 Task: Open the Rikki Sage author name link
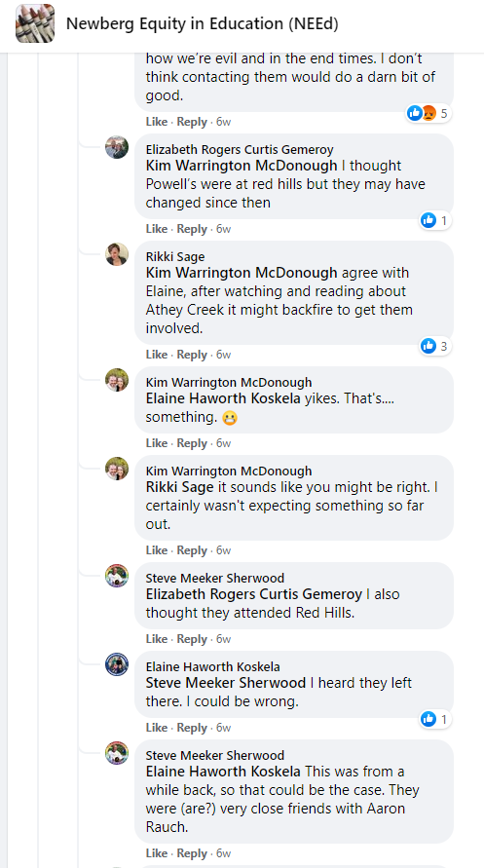(x=174, y=256)
